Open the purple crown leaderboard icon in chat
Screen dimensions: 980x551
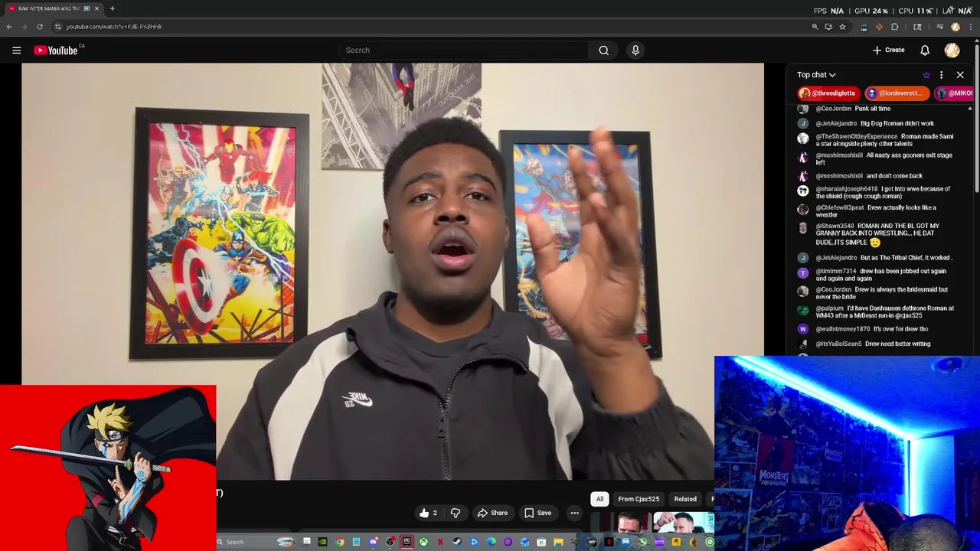(926, 75)
